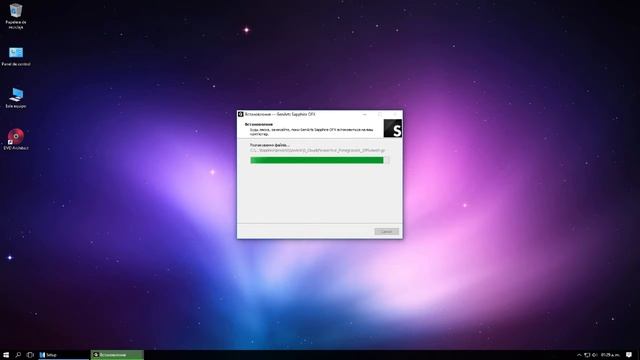Click the bold heading in installer header
The height and width of the screenshot is (360, 640).
coord(259,124)
